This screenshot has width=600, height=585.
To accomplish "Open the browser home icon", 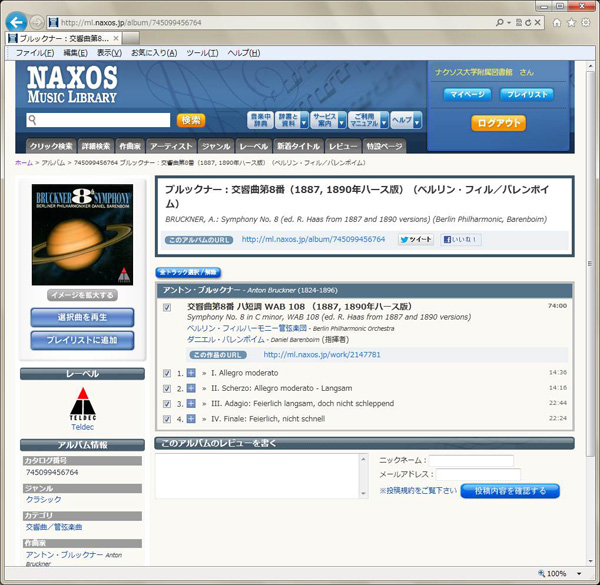I will click(x=557, y=23).
